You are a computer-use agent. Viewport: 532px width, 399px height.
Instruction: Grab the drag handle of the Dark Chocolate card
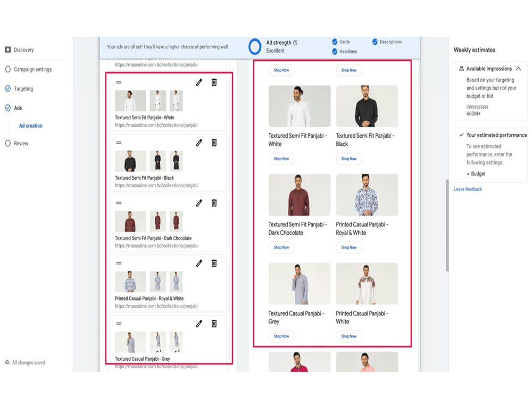(x=119, y=203)
